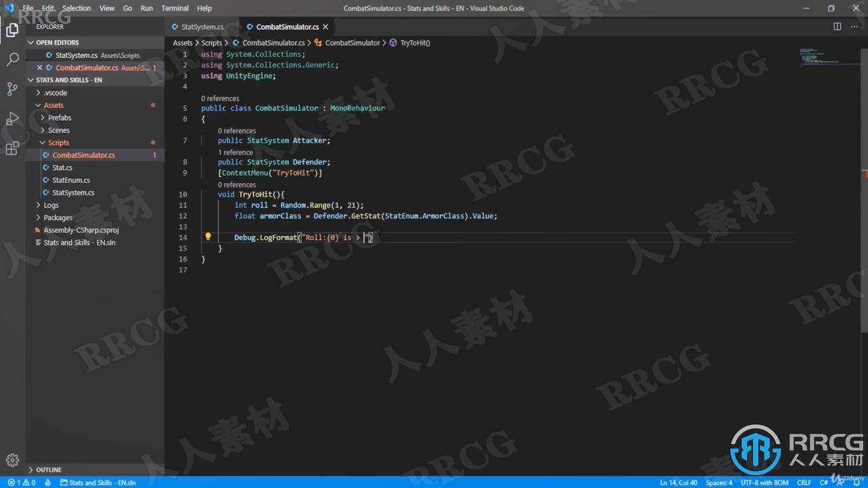
Task: Open StatSystem.cs in the Scripts folder
Action: pos(95,192)
